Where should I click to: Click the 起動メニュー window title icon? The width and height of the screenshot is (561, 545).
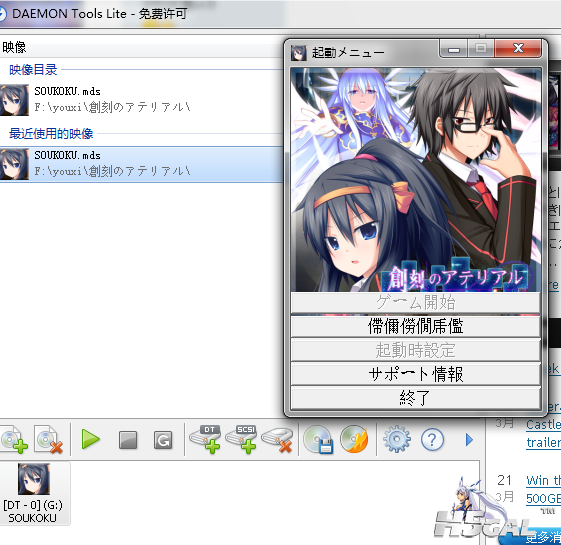tap(299, 53)
